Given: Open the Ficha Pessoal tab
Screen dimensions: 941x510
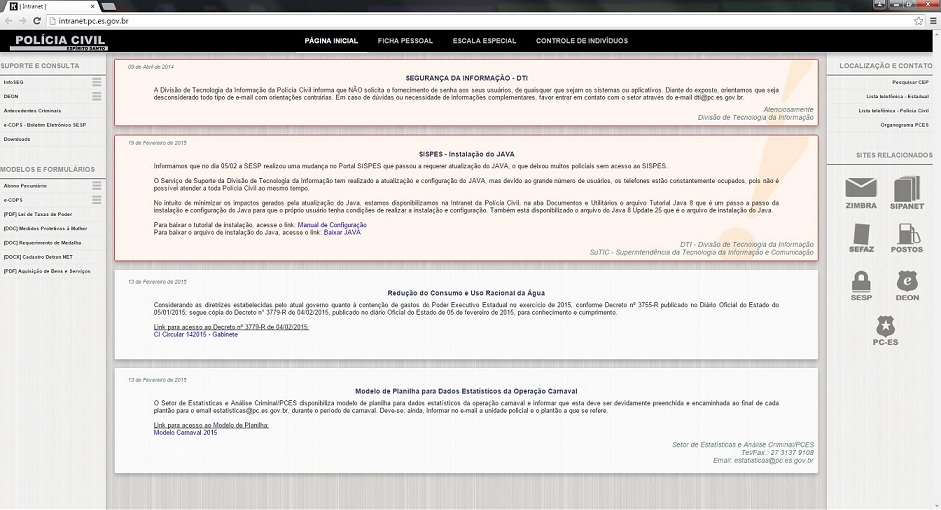Looking at the screenshot, I should 405,41.
